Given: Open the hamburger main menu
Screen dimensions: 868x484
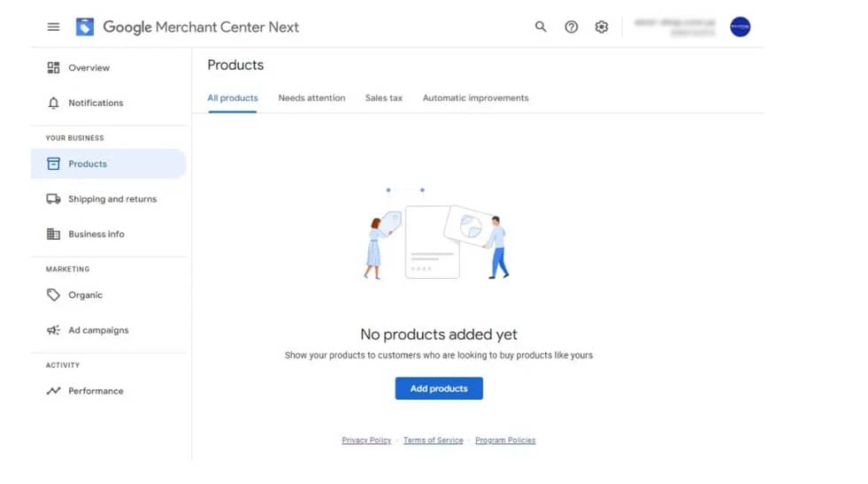Looking at the screenshot, I should click(53, 27).
